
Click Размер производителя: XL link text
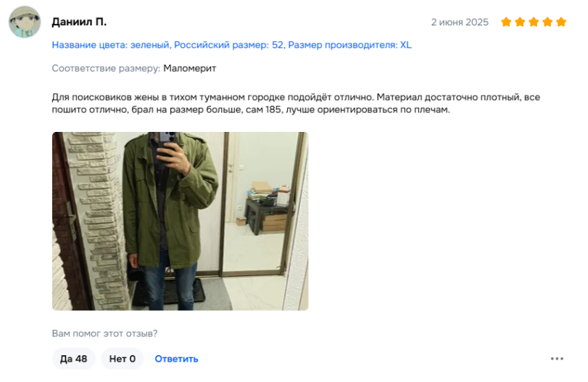(349, 45)
